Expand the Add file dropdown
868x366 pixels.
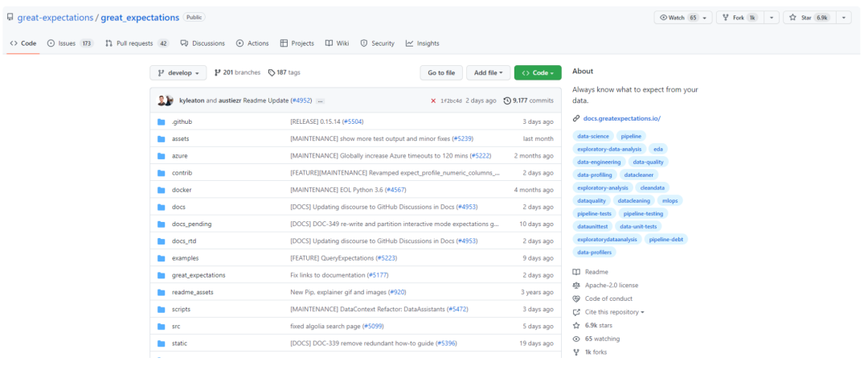(487, 72)
